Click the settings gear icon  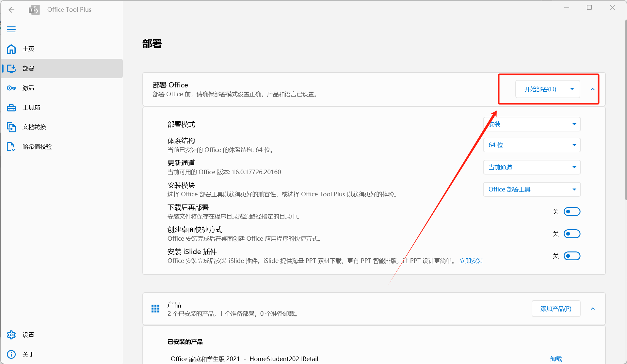point(11,335)
